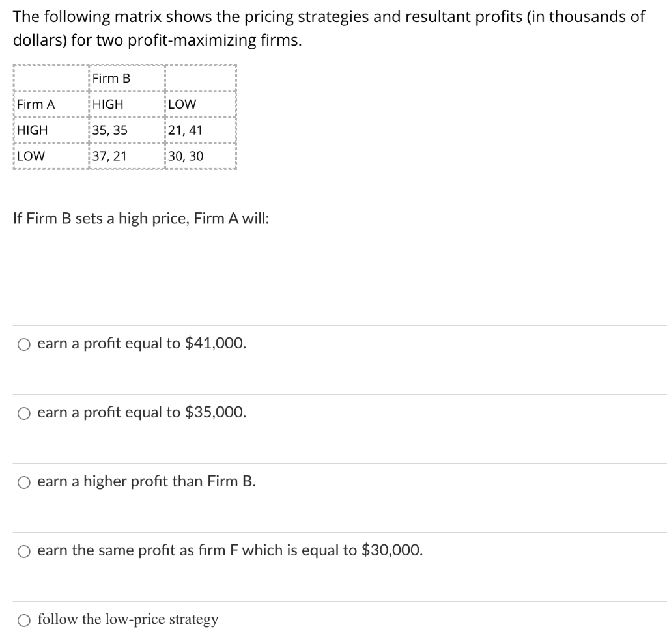Click the payoff cell showing 30, 30
Screen dimensions: 667x644
point(184,156)
